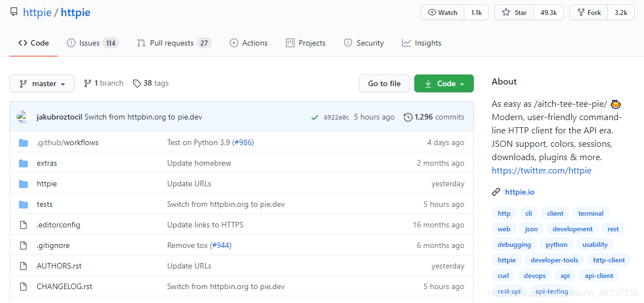Click the repository icon beside httpie/httpie
This screenshot has height=303, width=644.
(x=14, y=12)
